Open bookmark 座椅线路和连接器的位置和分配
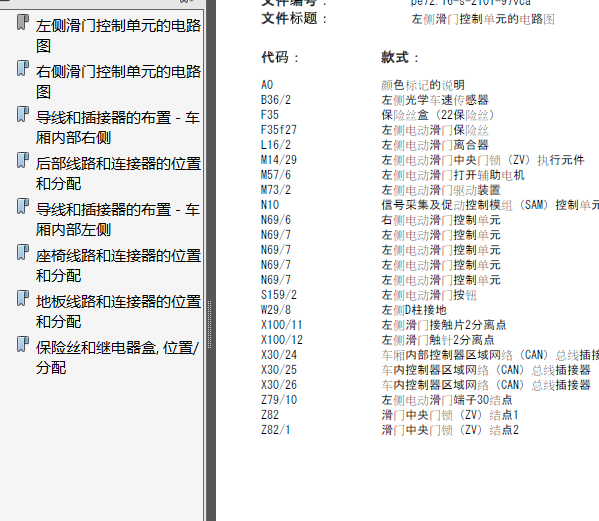This screenshot has height=521, width=599. [118, 265]
